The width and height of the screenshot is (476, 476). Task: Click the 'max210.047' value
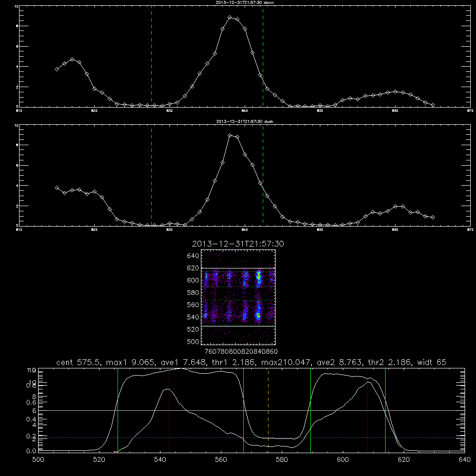pos(286,362)
